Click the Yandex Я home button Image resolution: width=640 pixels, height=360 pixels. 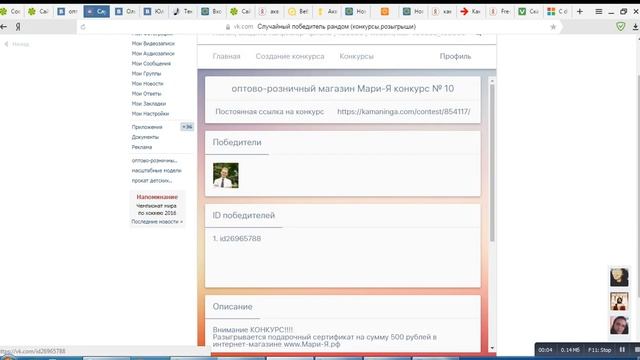18,27
